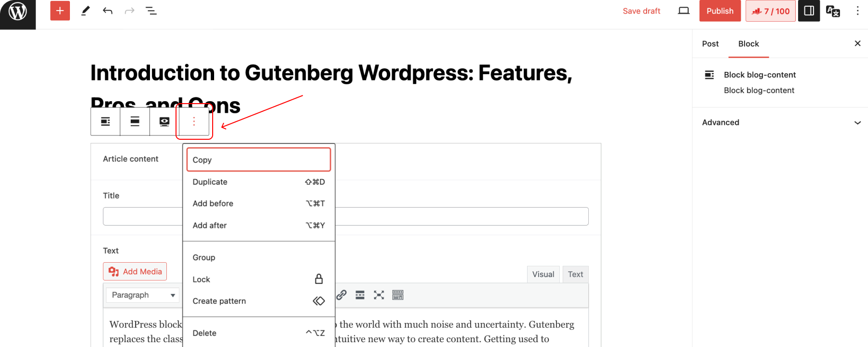868x347 pixels.
Task: Switch to the Post tab
Action: [710, 44]
